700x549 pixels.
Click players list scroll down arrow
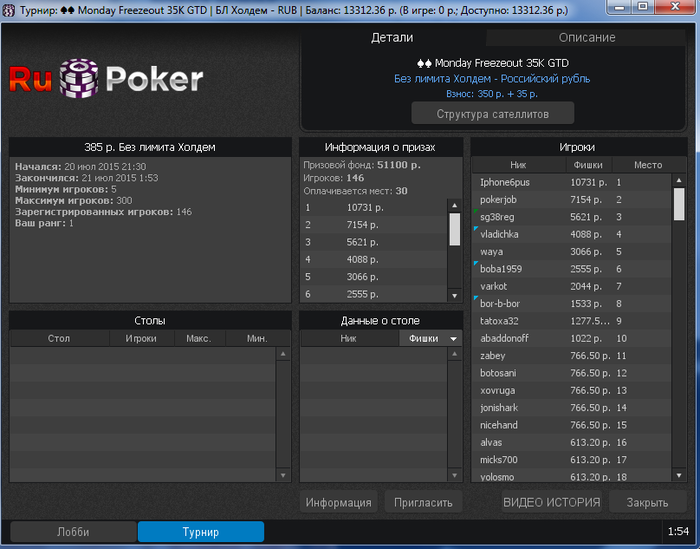(679, 475)
